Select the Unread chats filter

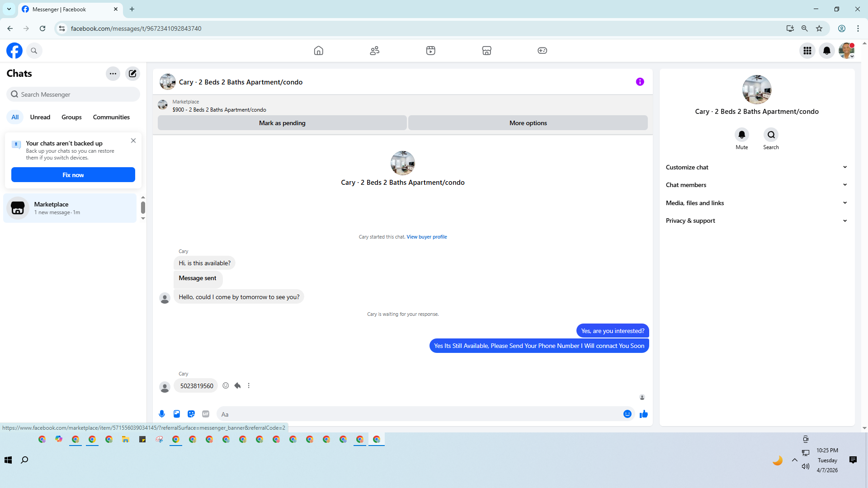coord(40,117)
